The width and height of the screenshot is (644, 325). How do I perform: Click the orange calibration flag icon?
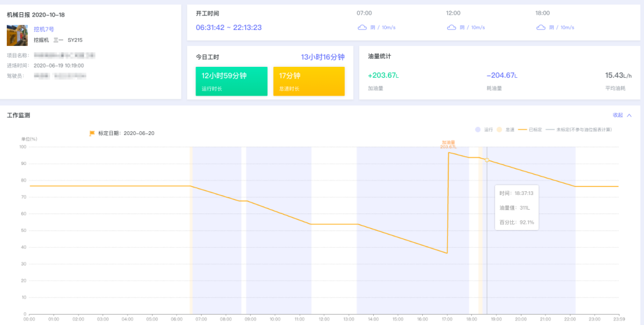[92, 133]
